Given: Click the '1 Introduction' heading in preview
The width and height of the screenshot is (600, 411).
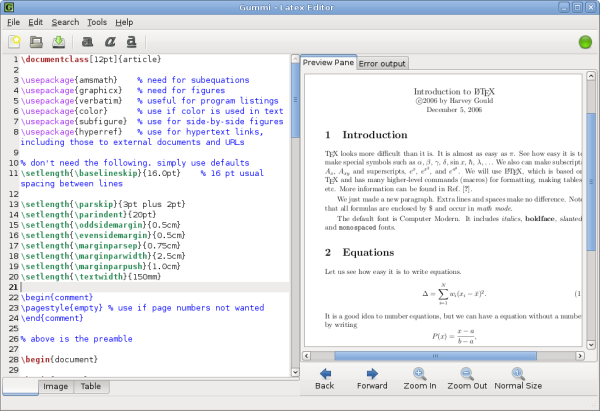Looking at the screenshot, I should coord(366,135).
